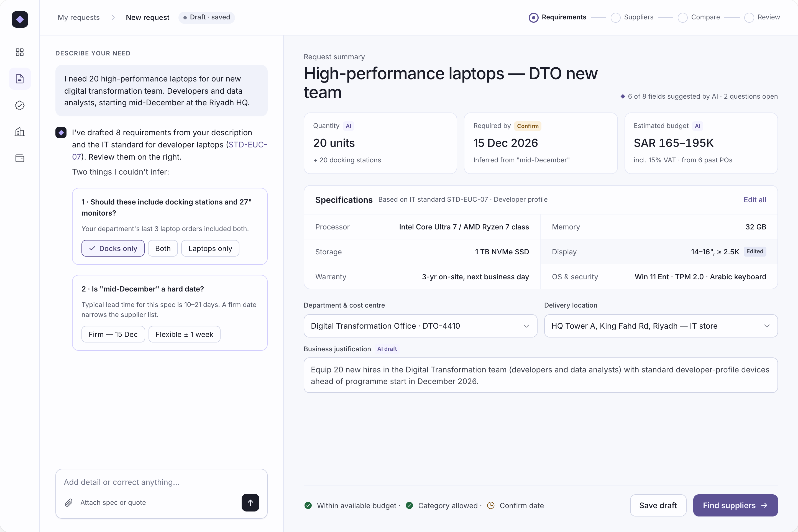
Task: Go to the Compare step
Action: (x=699, y=17)
